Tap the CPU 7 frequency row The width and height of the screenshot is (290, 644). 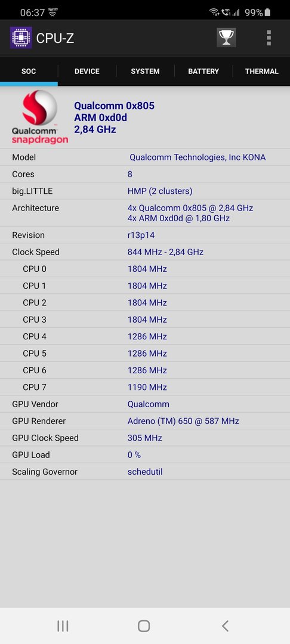(145, 387)
